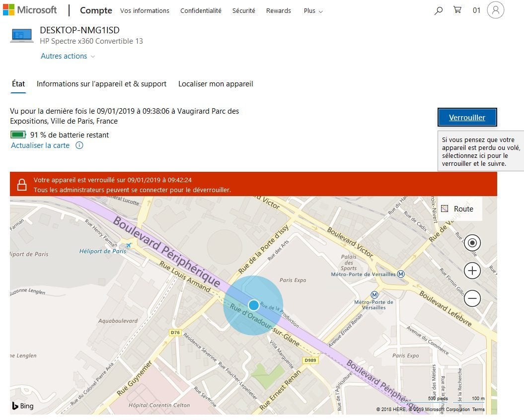Toggle the Route map style selector

pos(460,209)
